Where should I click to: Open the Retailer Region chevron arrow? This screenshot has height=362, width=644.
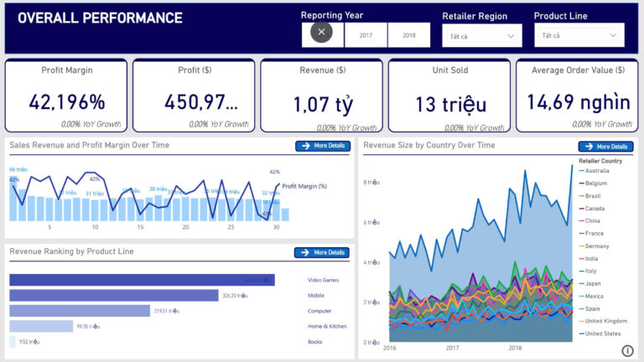pos(511,36)
